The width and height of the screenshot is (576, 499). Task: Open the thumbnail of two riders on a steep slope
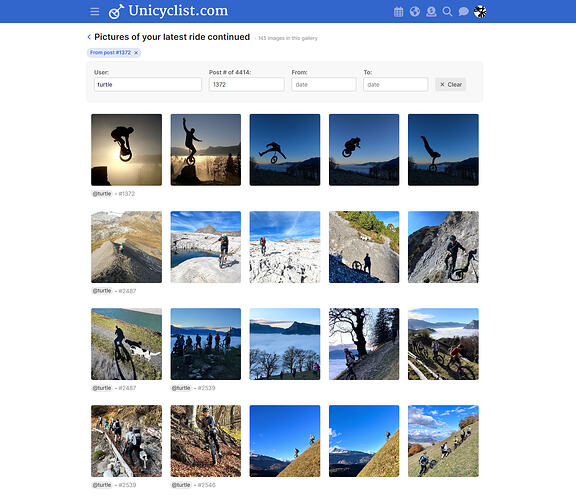point(285,441)
